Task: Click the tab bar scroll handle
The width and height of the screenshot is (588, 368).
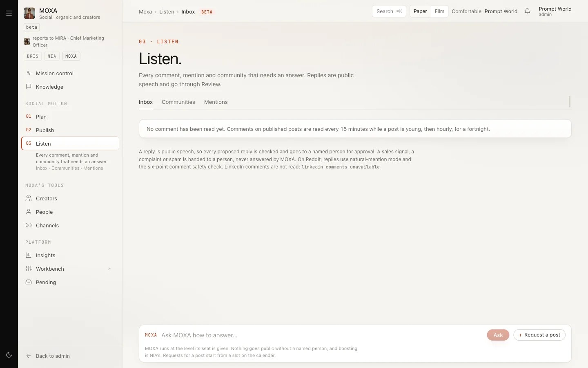Action: coord(570,101)
